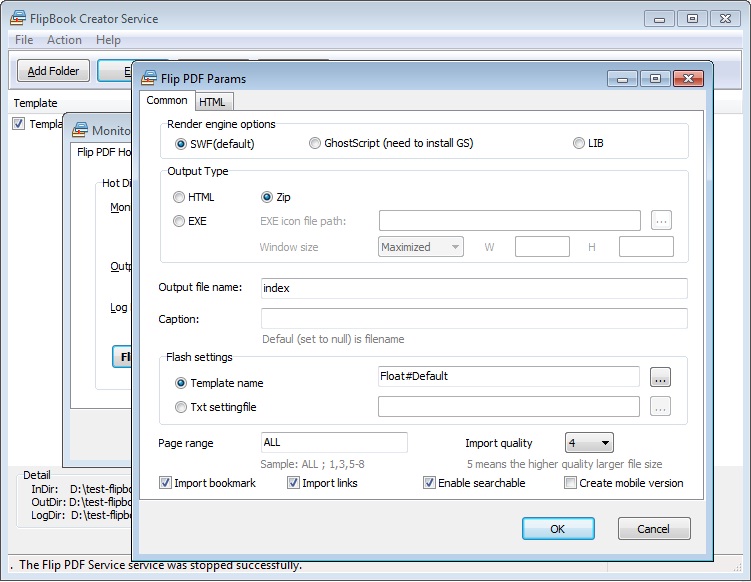Click the 'Defaul (set to null) is filename' hint

[333, 339]
